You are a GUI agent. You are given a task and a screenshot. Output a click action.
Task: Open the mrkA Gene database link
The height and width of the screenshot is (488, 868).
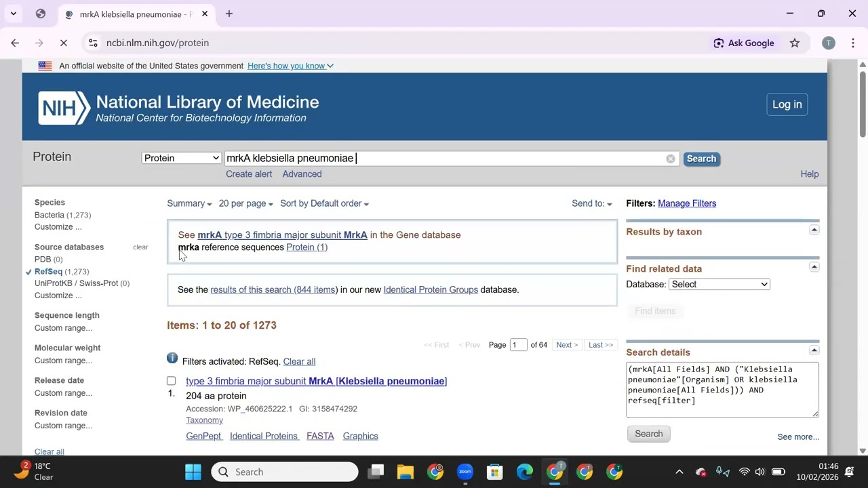282,235
